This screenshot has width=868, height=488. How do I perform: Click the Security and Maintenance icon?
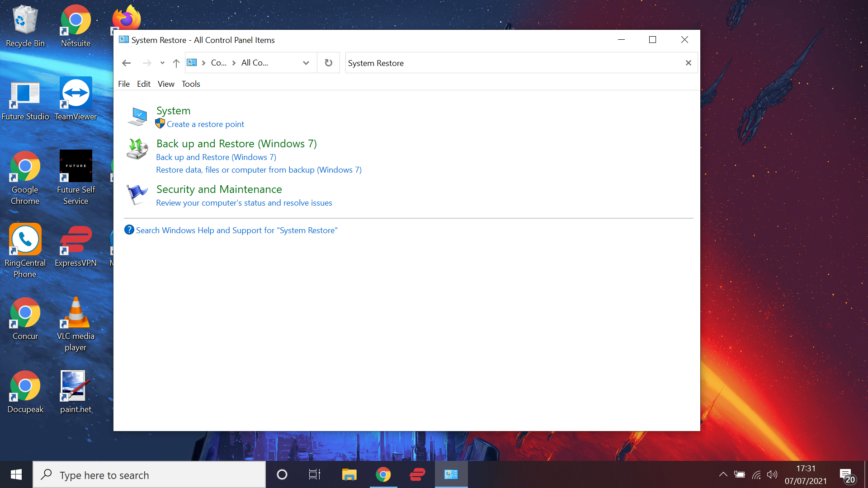[x=136, y=194]
